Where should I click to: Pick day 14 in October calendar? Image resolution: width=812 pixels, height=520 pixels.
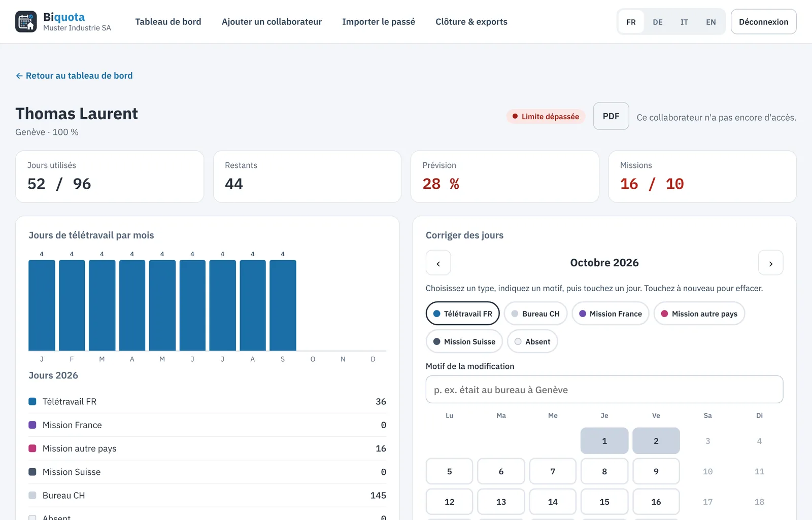[553, 502]
